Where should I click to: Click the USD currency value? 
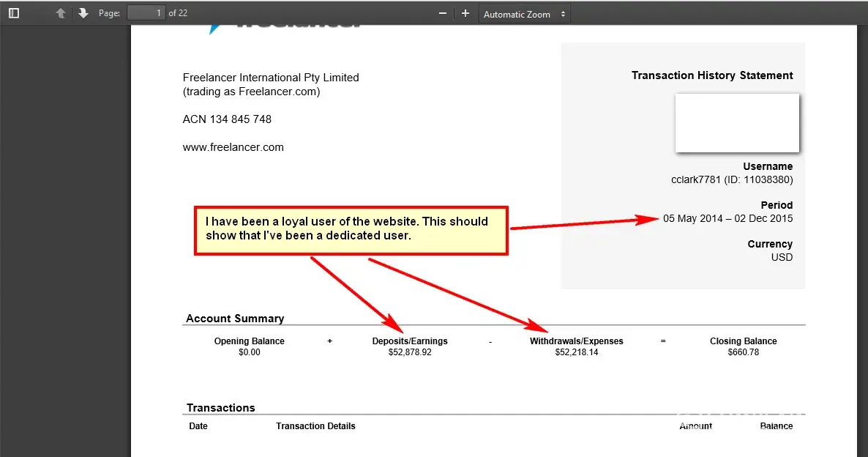pyautogui.click(x=782, y=258)
